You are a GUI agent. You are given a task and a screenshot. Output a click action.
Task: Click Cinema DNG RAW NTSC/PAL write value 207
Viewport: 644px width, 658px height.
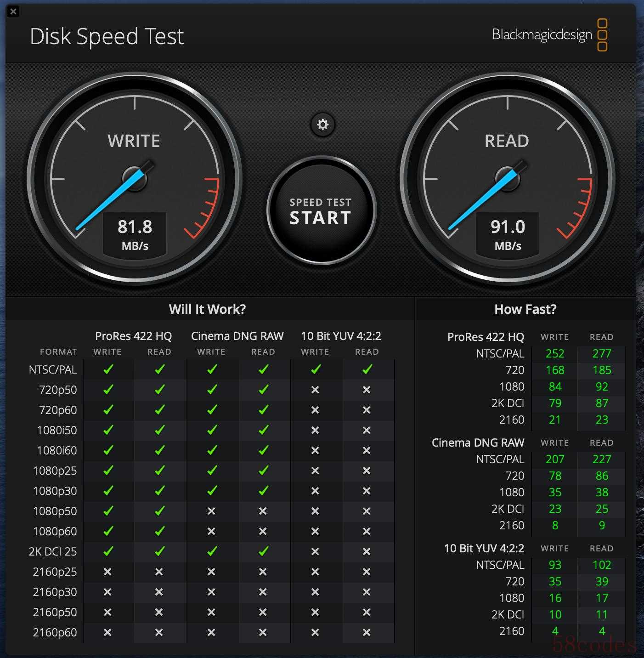click(x=555, y=459)
